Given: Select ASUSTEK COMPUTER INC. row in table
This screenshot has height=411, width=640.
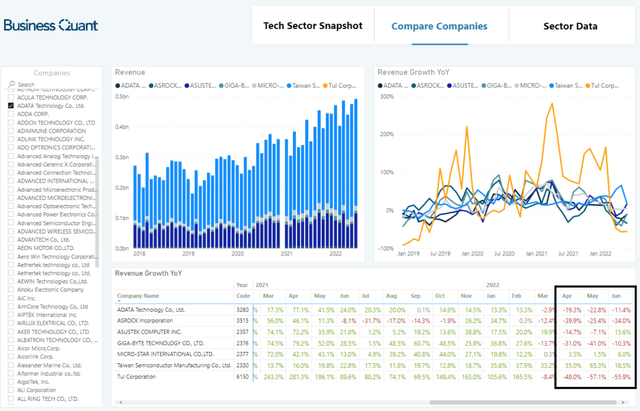Looking at the screenshot, I should [149, 332].
